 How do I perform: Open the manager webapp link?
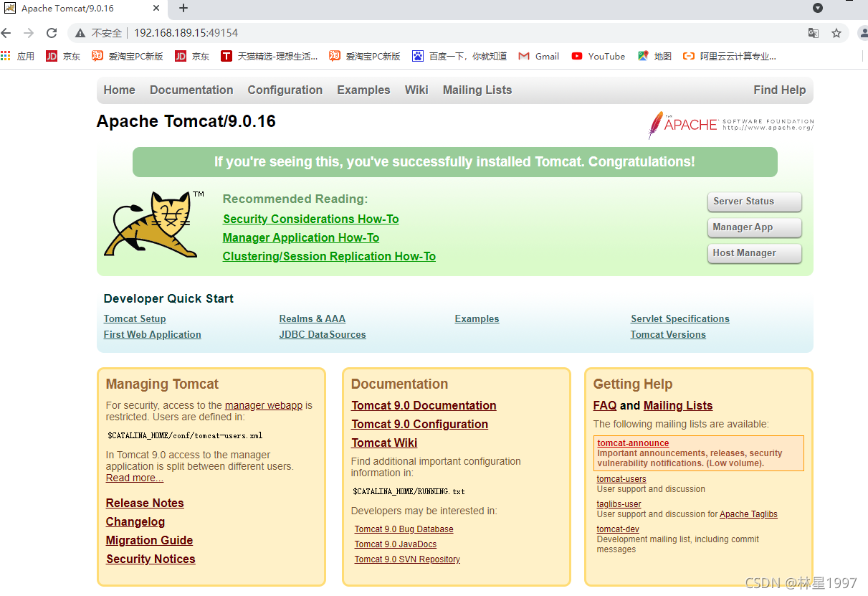(x=264, y=405)
